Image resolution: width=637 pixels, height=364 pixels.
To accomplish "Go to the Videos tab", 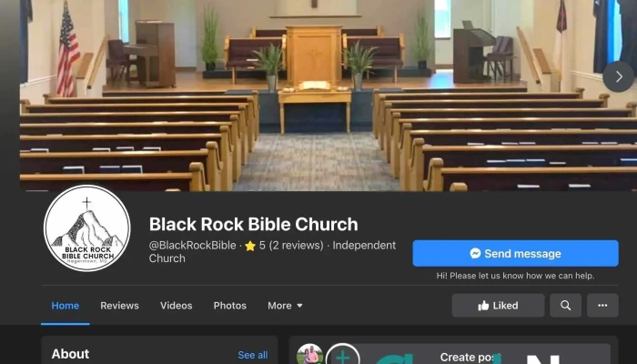I will (176, 306).
